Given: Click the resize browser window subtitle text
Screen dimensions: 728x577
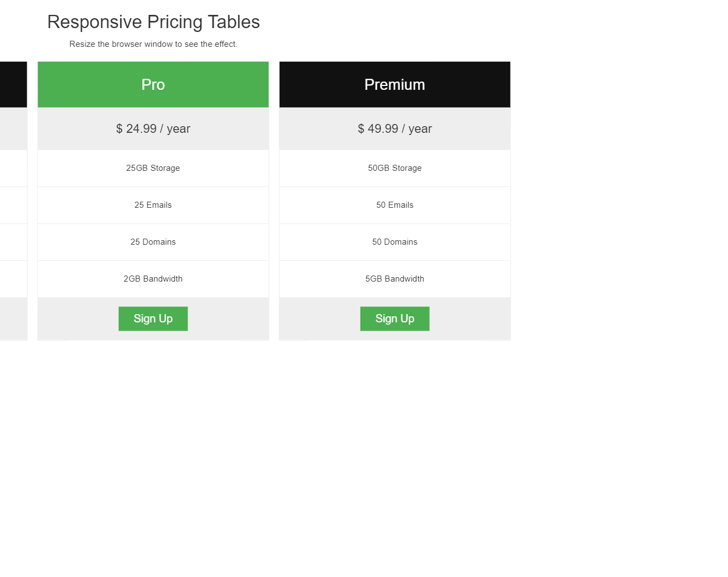Looking at the screenshot, I should 153,44.
